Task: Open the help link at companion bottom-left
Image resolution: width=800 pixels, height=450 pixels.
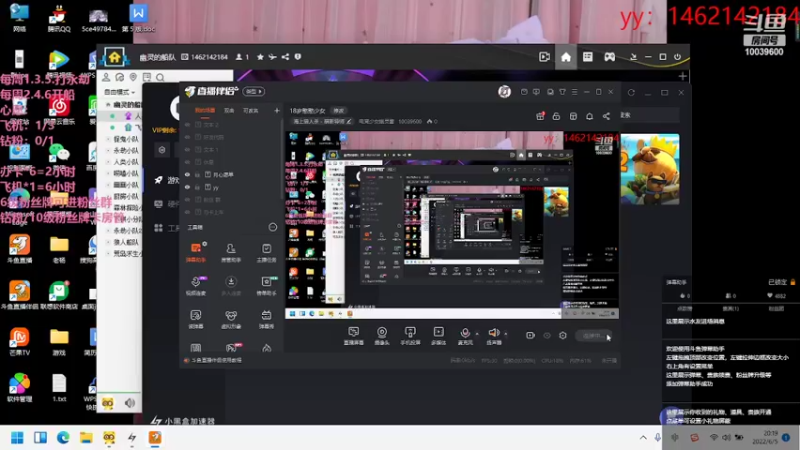Action: (216, 360)
